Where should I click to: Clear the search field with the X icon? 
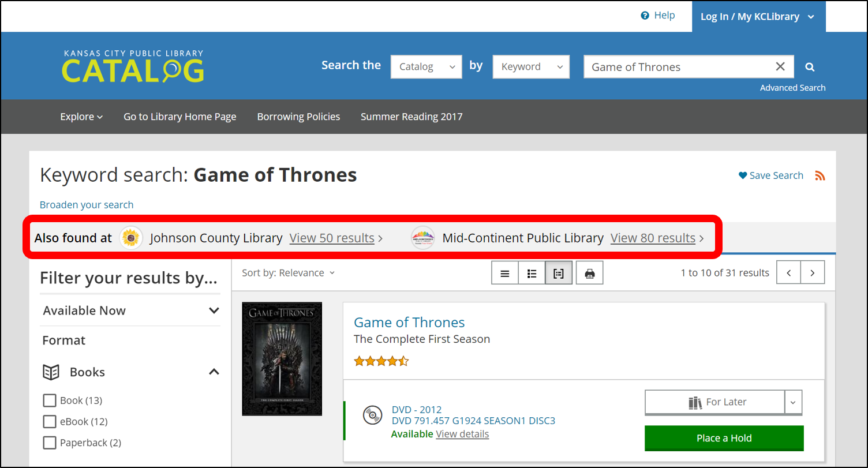click(780, 67)
